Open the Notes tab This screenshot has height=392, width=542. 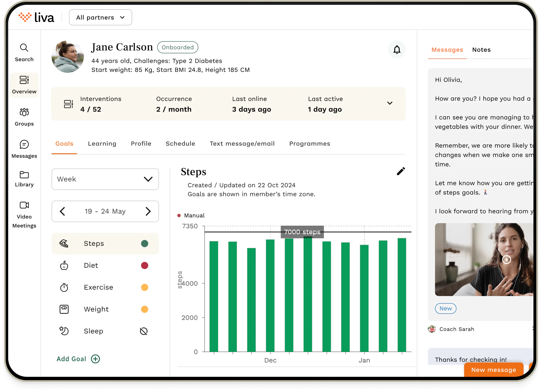click(x=481, y=50)
